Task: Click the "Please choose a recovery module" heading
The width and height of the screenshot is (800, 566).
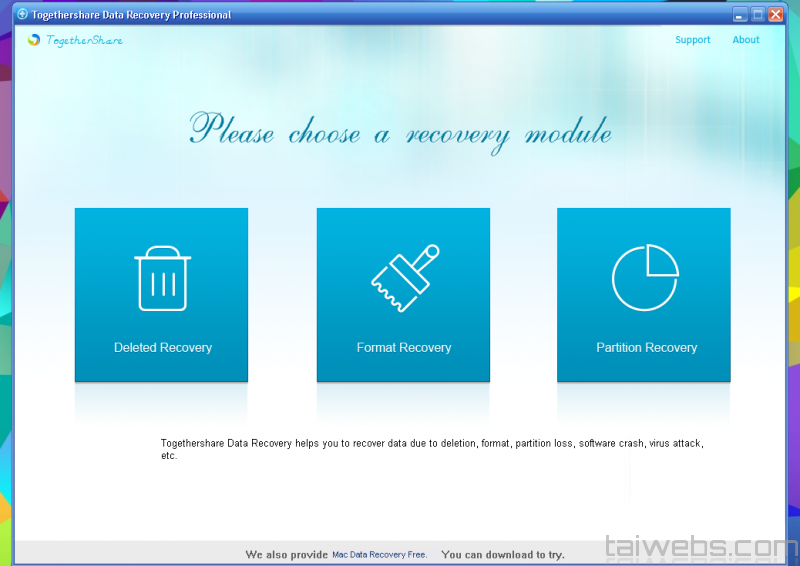Action: 400,132
